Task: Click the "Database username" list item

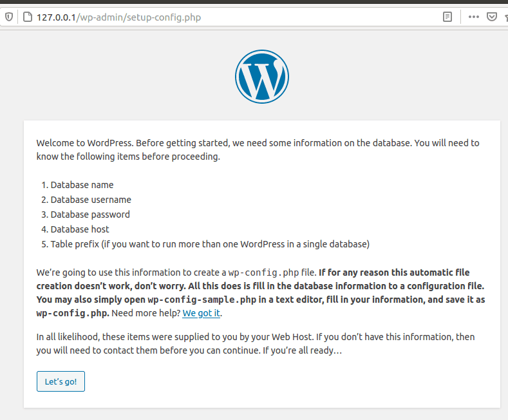Action: pos(91,200)
